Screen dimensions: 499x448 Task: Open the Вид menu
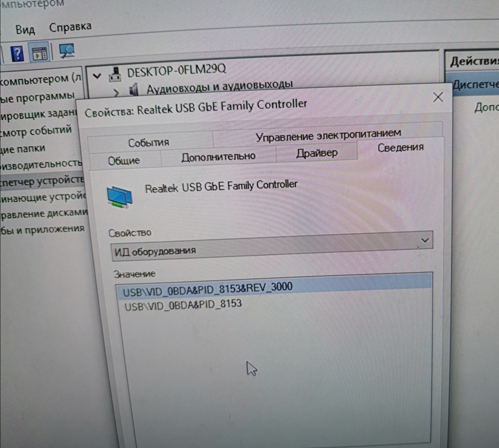(25, 29)
